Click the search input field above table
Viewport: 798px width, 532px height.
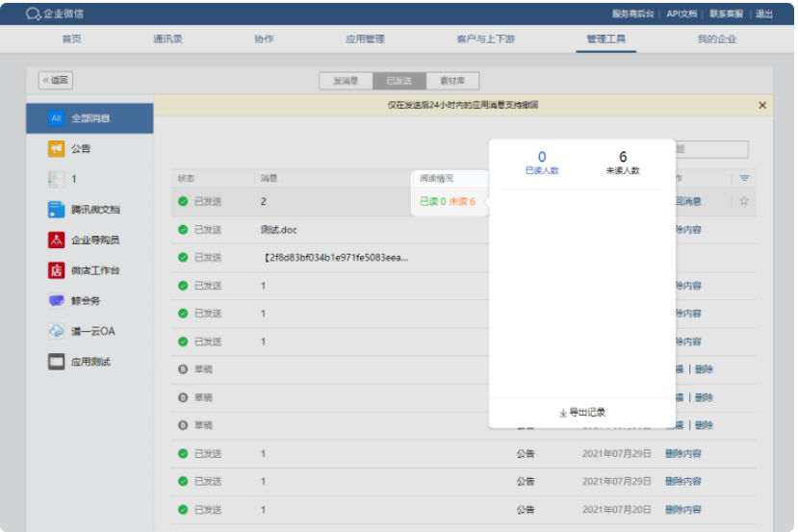pyautogui.click(x=711, y=149)
